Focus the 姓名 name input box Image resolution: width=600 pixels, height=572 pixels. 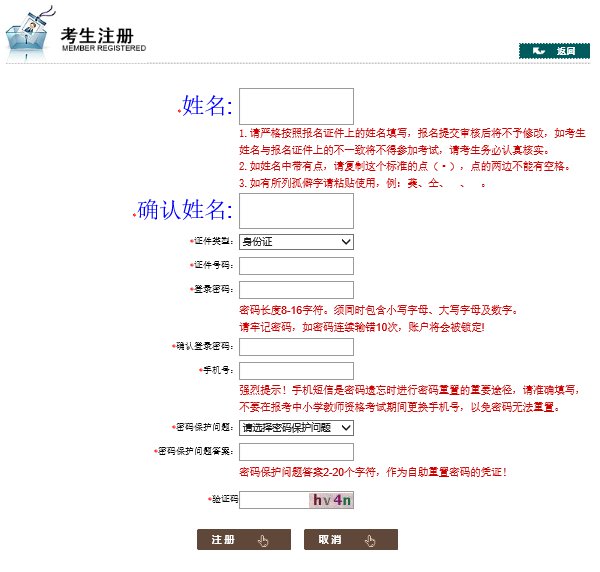point(297,106)
